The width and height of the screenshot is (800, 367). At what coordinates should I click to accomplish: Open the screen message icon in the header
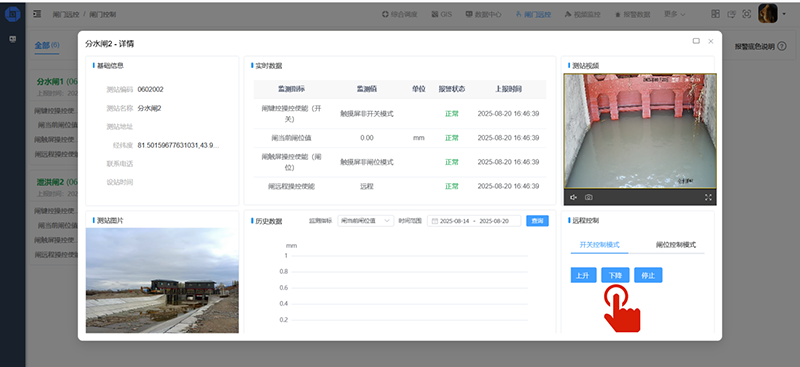(731, 14)
